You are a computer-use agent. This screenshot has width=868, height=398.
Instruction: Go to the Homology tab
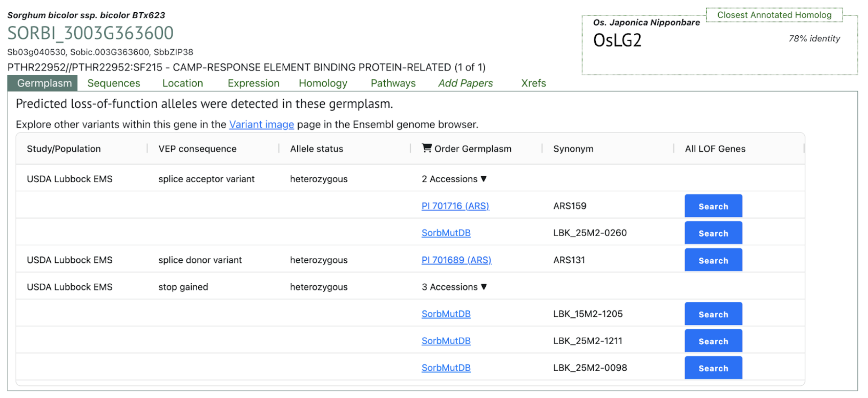click(x=323, y=83)
